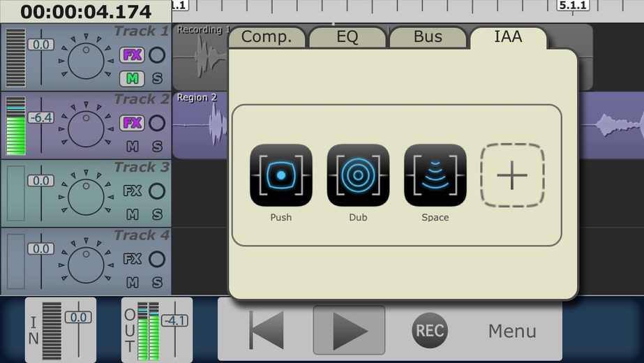Select the Region 2 audio clip
Image resolution: width=644 pixels, height=363 pixels.
pos(200,126)
